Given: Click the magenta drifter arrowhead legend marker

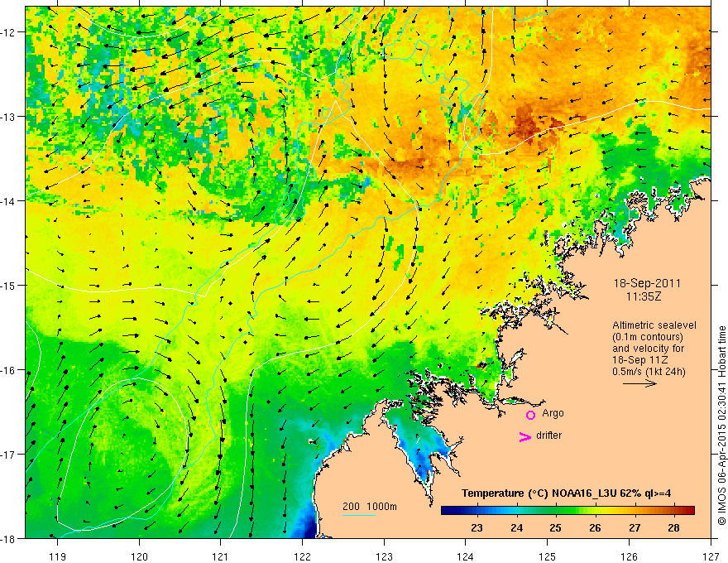Looking at the screenshot, I should (x=525, y=436).
